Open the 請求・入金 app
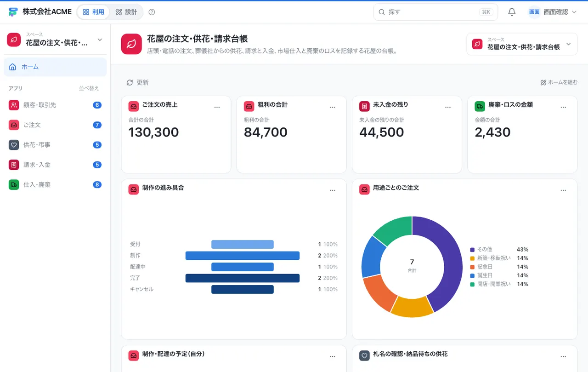This screenshot has width=588, height=372. (55, 165)
